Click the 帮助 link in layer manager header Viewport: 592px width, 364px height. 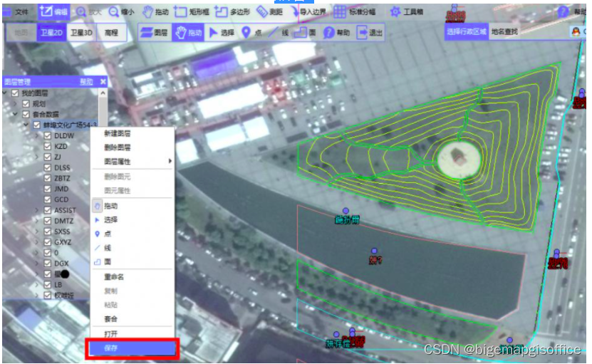click(86, 82)
